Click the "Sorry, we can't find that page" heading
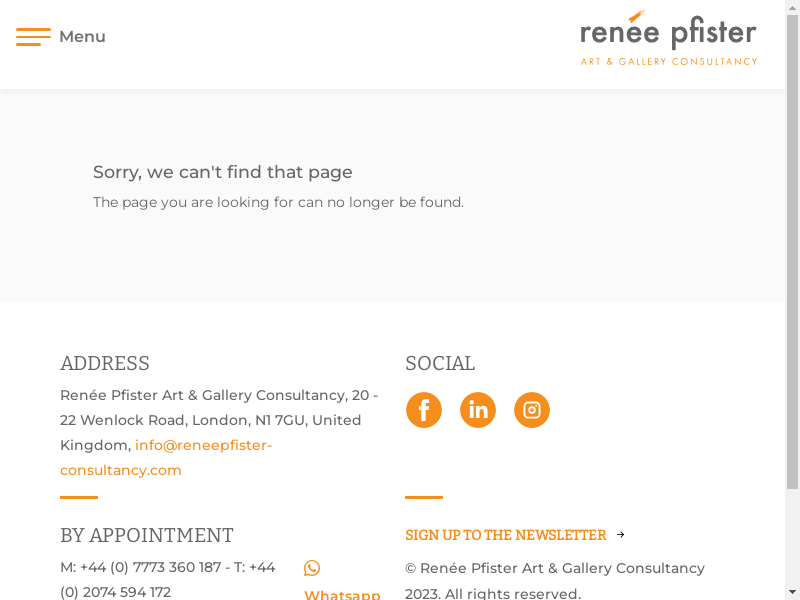Viewport: 800px width, 600px height. pos(223,172)
